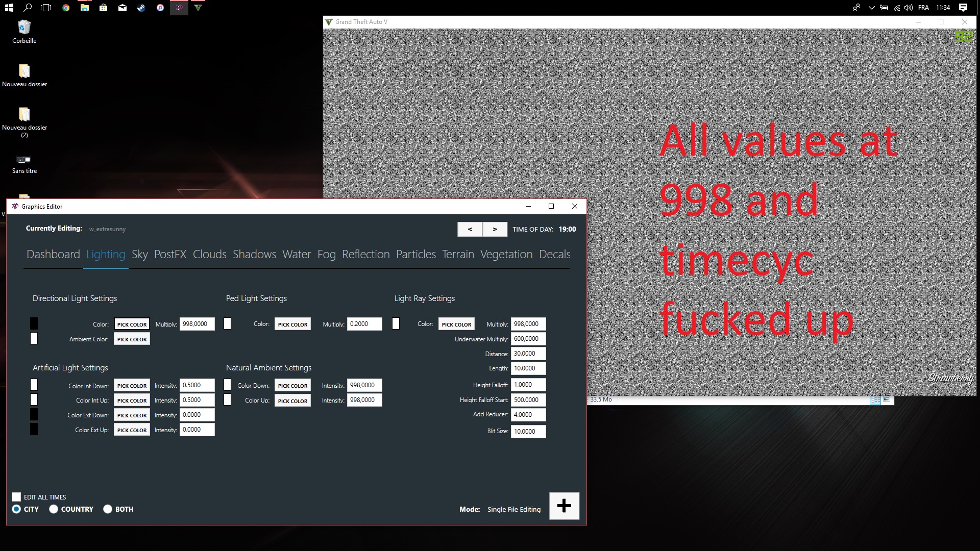Advance to next time of day

pos(495,229)
